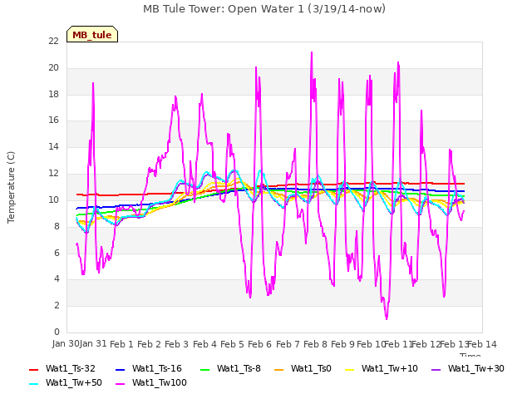
Task: Click the Wat1_Tw+10 legend label
Action: (390, 369)
